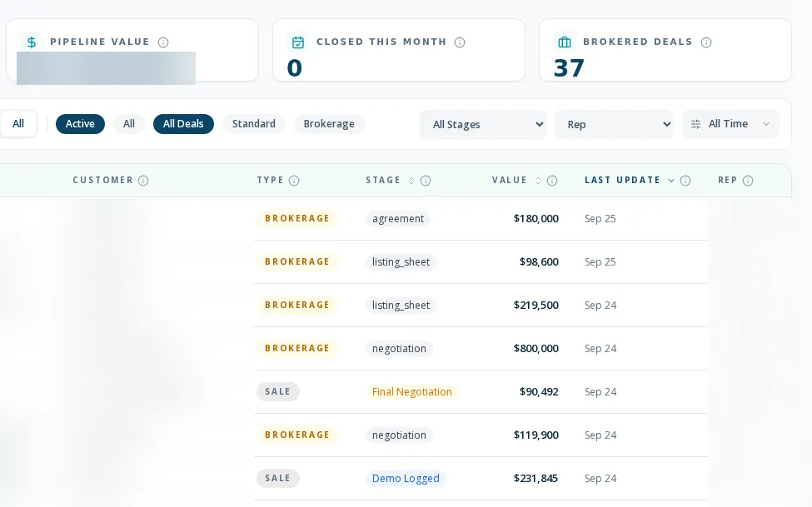Click the Value column header label

click(510, 180)
